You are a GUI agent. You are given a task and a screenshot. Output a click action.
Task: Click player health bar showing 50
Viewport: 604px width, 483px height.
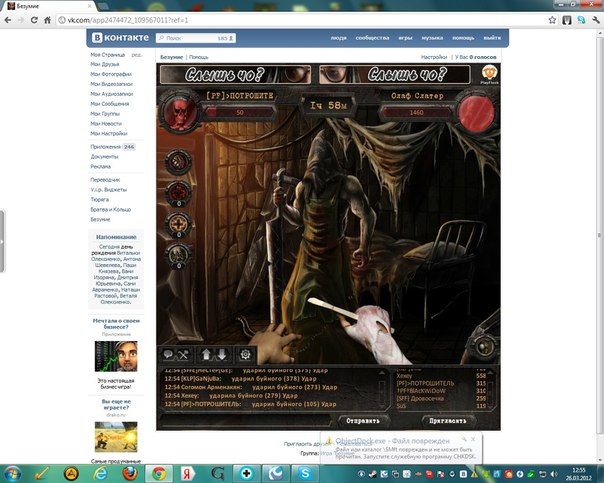click(x=240, y=112)
